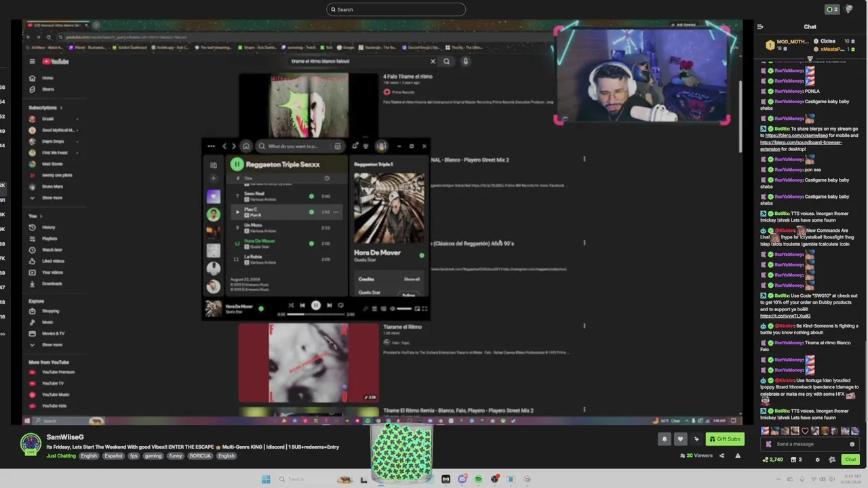Click Show all in Spotify credits
Viewport: 868px width, 488px height.
tap(412, 279)
